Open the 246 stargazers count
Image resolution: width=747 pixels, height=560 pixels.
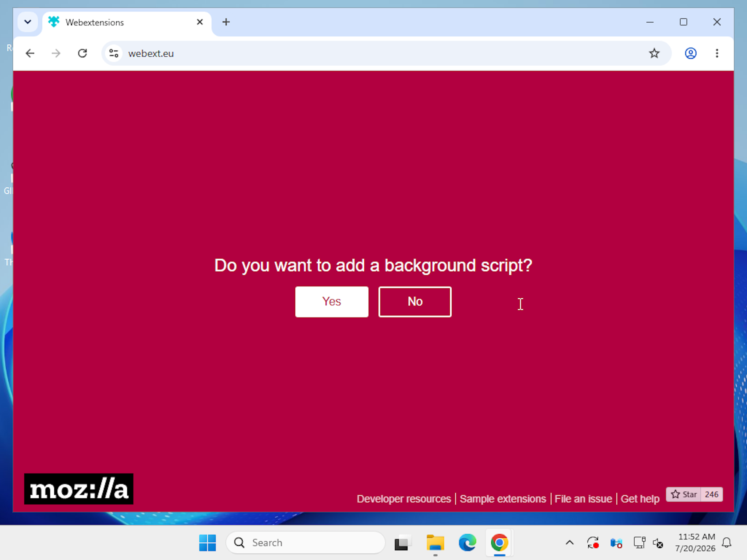point(712,494)
